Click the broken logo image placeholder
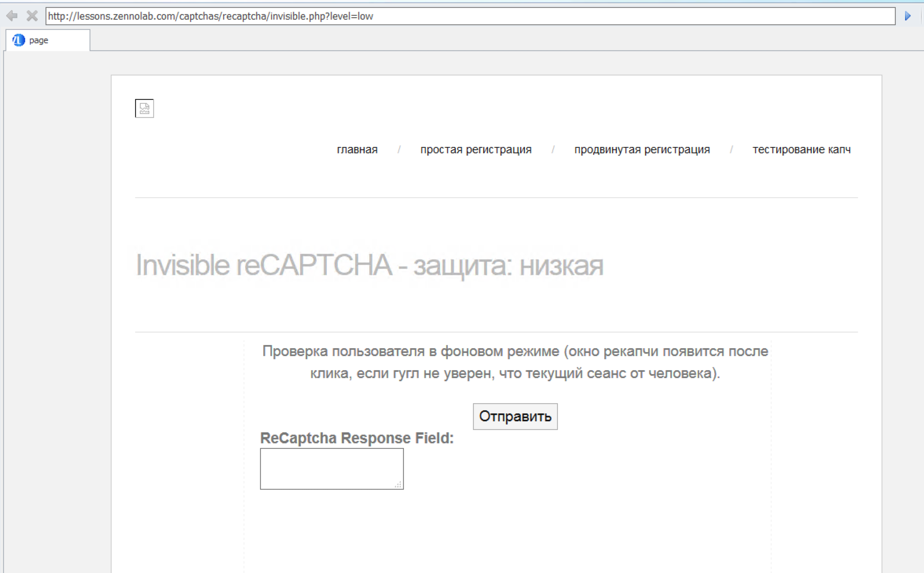The width and height of the screenshot is (924, 573). [x=144, y=108]
